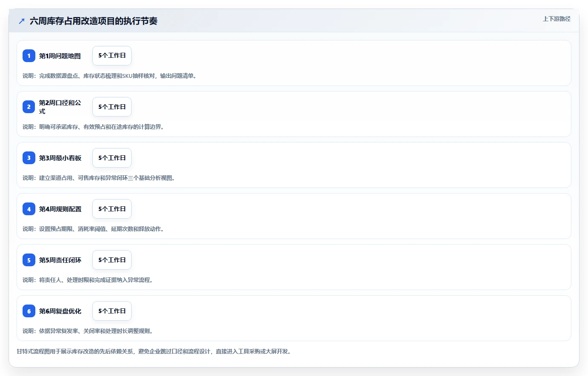The image size is (588, 376).
Task: Select step title 第5周责任闭环
Action: click(60, 260)
